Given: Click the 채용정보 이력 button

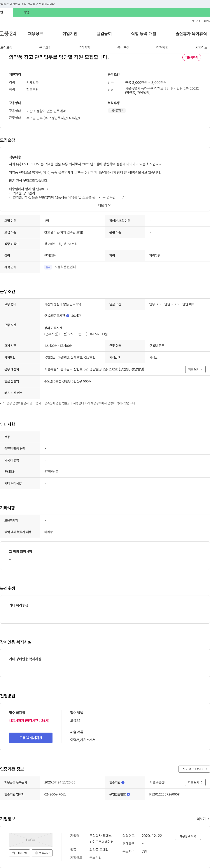Looking at the screenshot, I should [188, 836].
